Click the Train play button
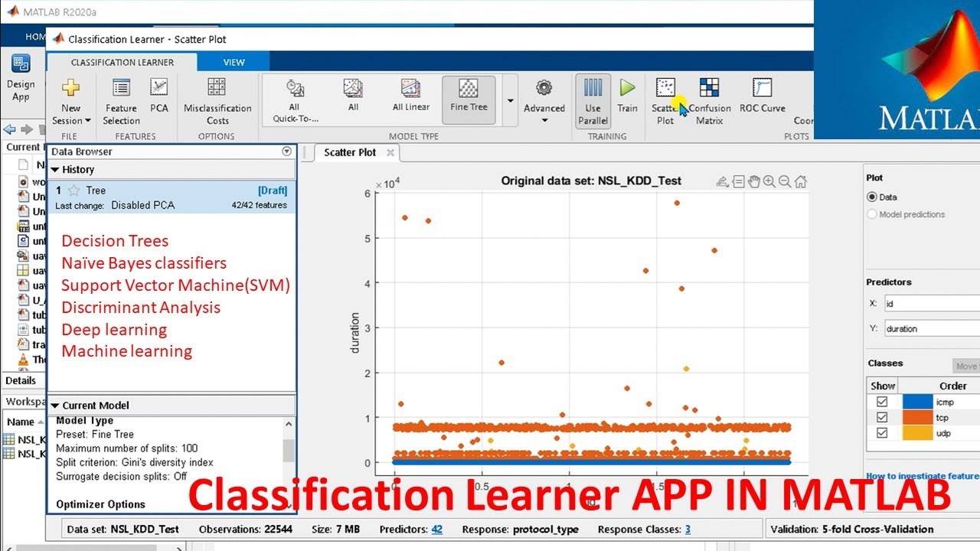The image size is (980, 551). point(627,96)
